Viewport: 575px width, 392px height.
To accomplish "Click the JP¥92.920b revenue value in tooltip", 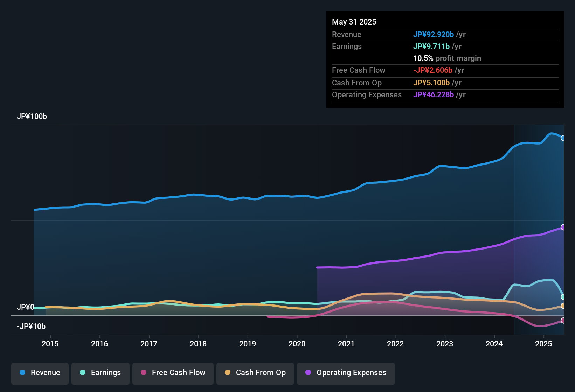I will pyautogui.click(x=434, y=35).
